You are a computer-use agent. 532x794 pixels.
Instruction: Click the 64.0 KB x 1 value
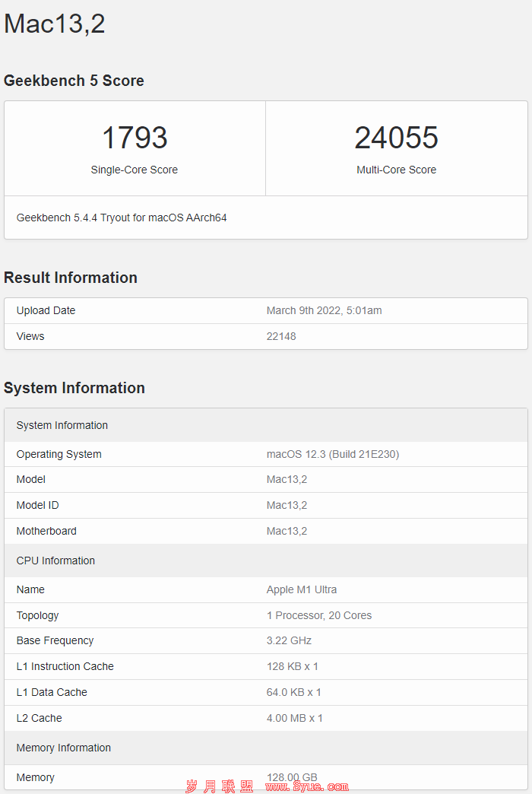(293, 692)
